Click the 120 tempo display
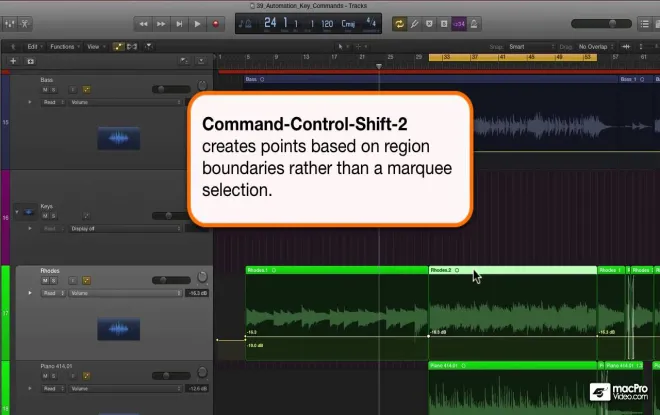The image size is (660, 415). (x=327, y=24)
